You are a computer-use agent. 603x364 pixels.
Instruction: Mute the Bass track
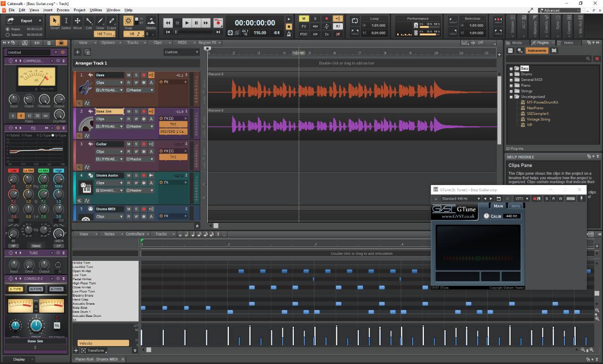point(129,75)
